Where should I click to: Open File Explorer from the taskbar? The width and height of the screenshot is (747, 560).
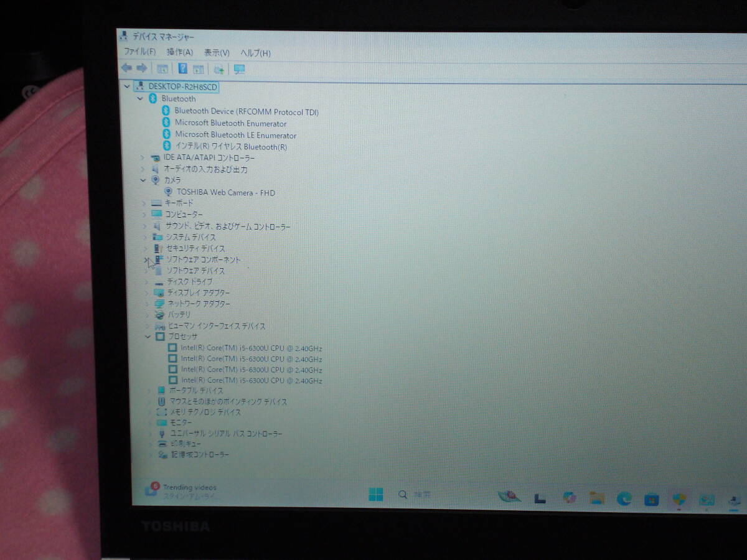pyautogui.click(x=597, y=497)
